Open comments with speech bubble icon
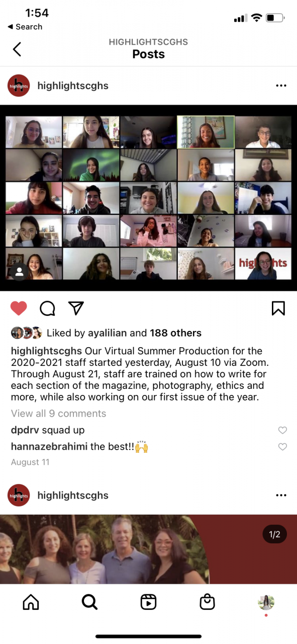Viewport: 297px width, 644px height. click(x=47, y=308)
